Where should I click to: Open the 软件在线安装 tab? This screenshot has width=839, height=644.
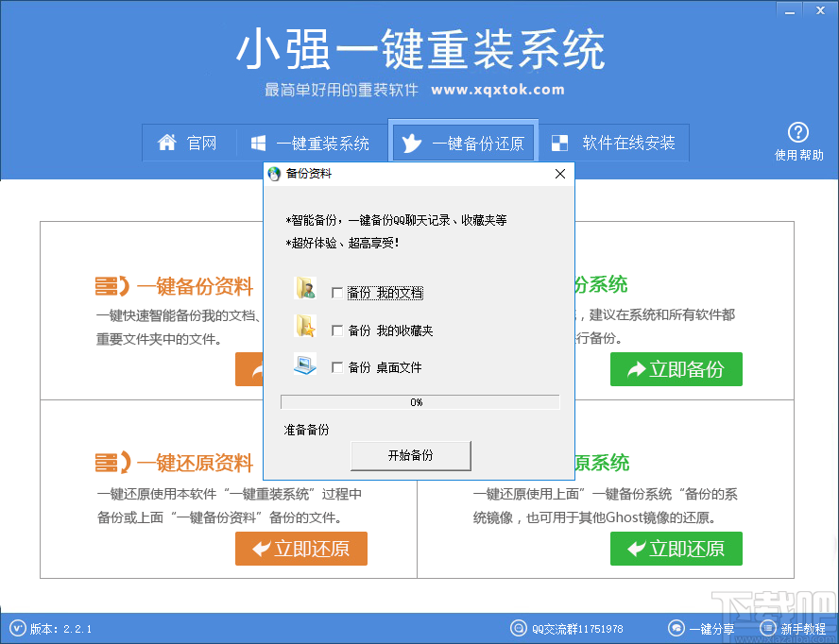615,143
